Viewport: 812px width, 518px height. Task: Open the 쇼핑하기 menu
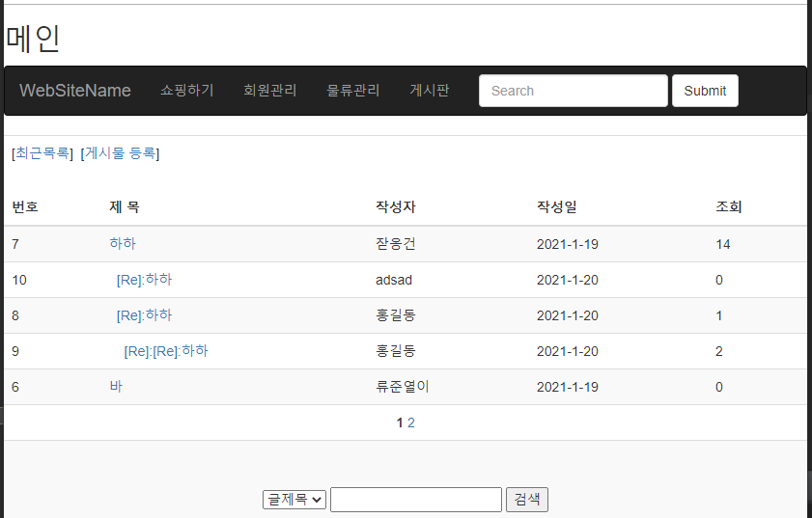187,91
